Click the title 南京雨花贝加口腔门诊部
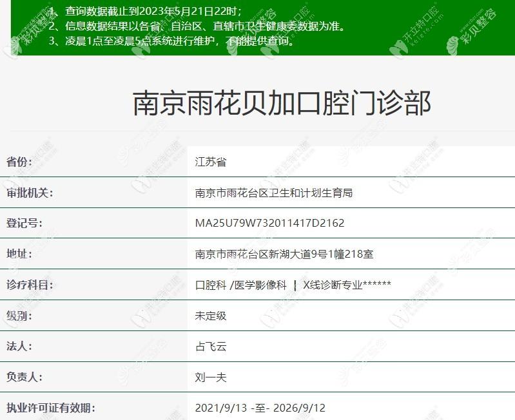Image resolution: width=515 pixels, height=420 pixels. pyautogui.click(x=282, y=104)
